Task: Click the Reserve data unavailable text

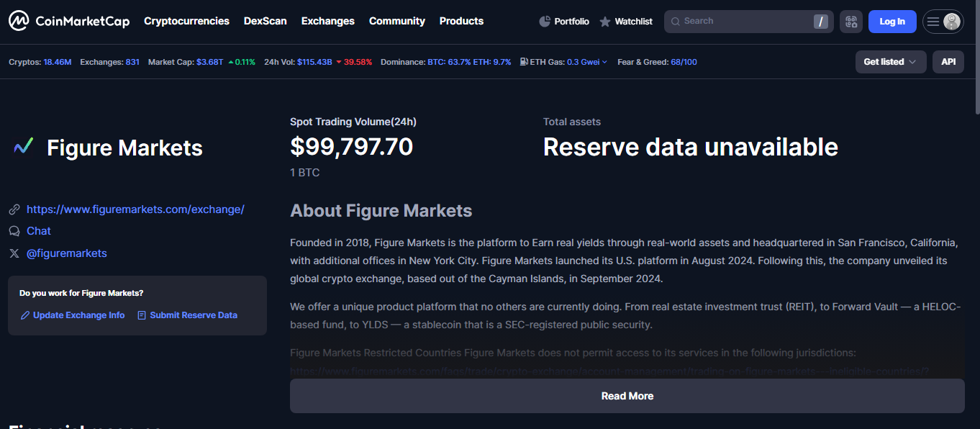Action: [691, 147]
